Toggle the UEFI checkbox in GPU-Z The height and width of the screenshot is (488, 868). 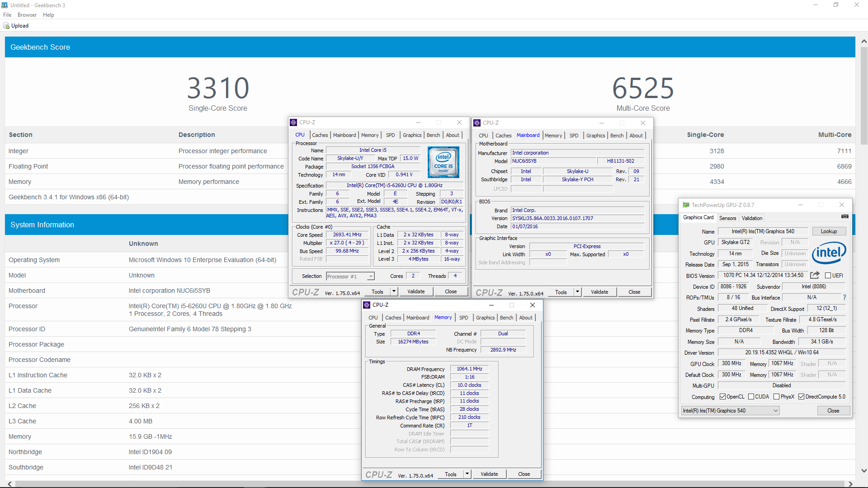[828, 276]
